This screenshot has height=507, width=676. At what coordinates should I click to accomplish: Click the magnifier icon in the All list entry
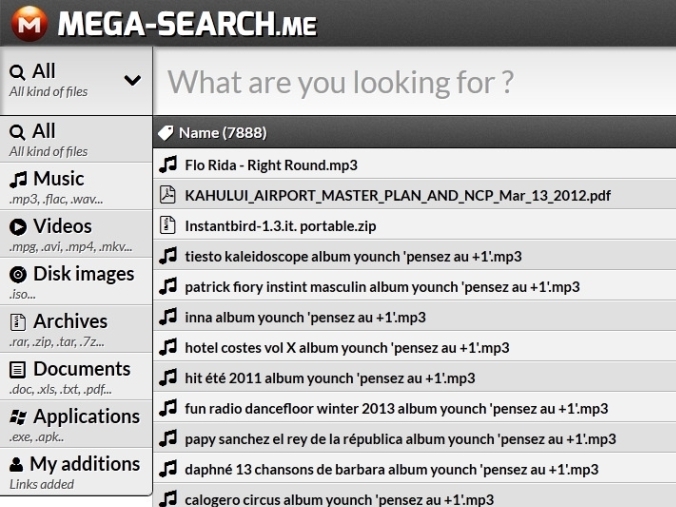[x=17, y=132]
